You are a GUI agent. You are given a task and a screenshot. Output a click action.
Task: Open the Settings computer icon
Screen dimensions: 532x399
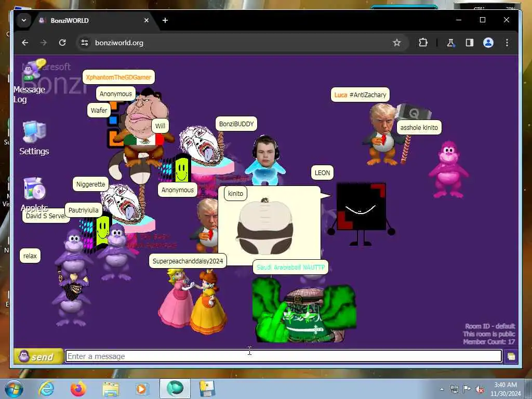pos(34,131)
